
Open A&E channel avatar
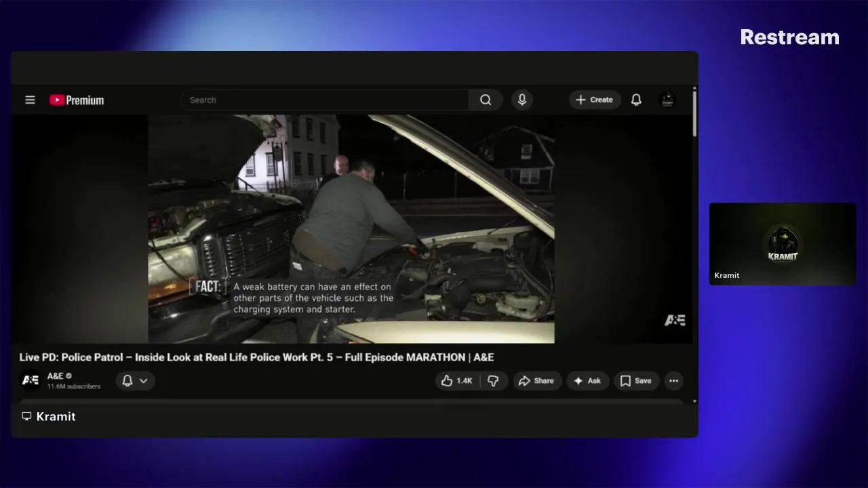click(30, 380)
